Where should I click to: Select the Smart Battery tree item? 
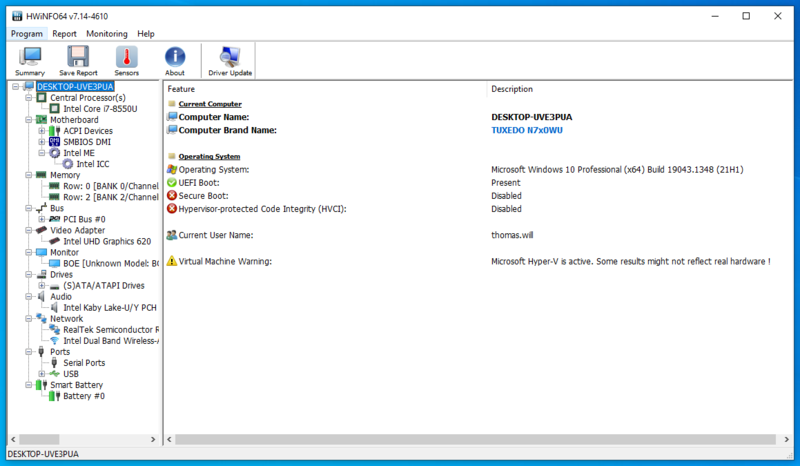point(77,385)
